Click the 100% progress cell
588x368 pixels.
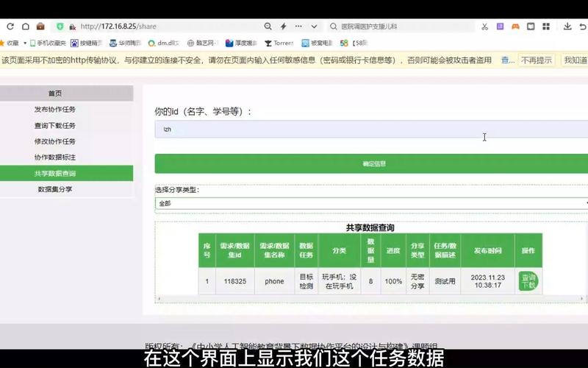pyautogui.click(x=393, y=281)
